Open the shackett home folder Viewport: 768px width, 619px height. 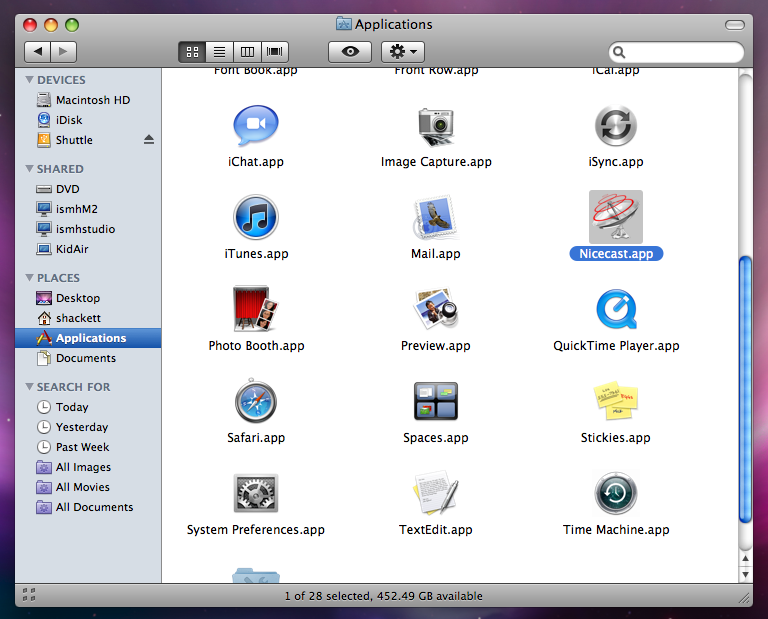point(88,318)
